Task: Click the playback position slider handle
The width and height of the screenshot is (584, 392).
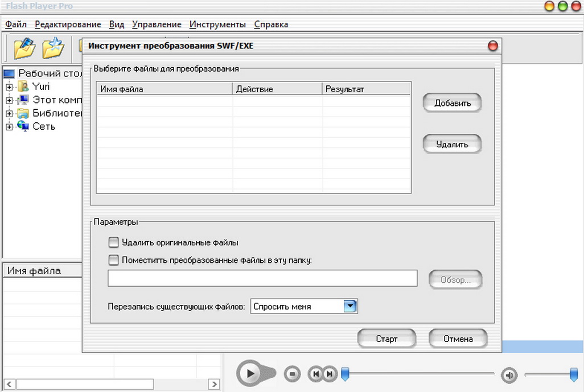Action: pos(346,374)
